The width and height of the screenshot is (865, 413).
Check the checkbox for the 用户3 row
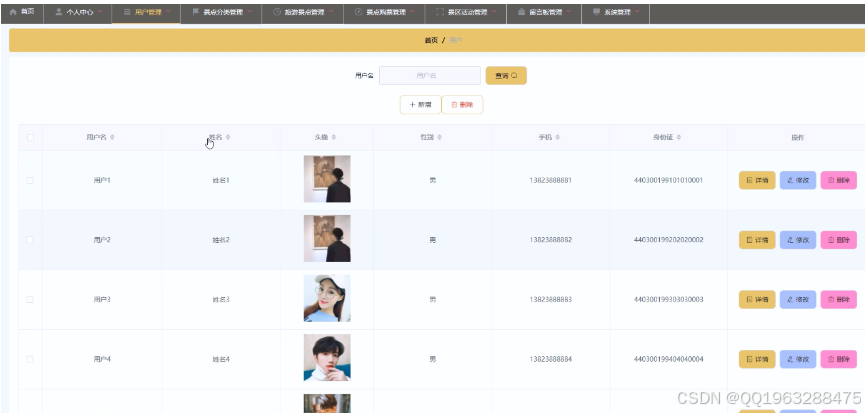(x=30, y=299)
